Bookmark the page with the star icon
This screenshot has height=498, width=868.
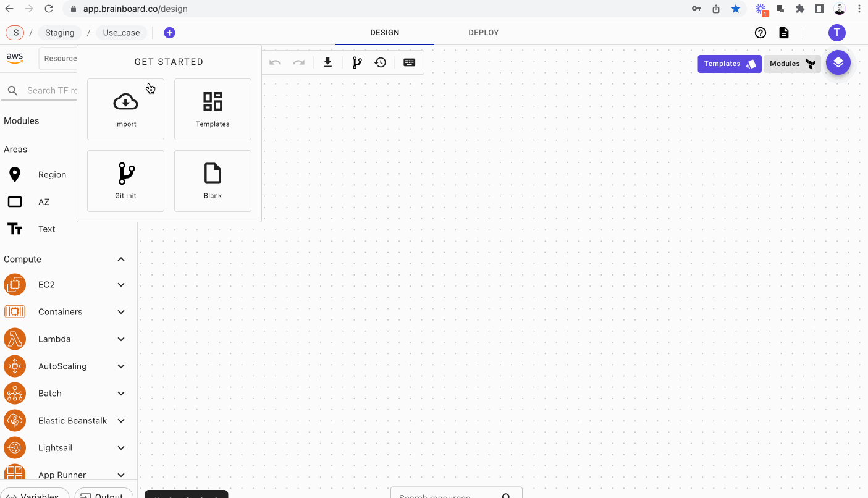736,9
